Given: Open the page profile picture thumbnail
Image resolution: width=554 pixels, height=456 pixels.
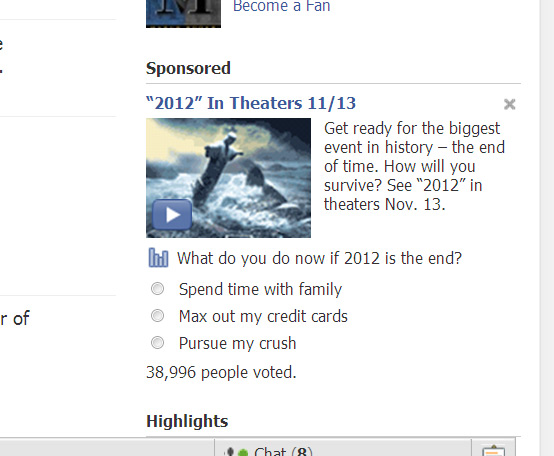Looking at the screenshot, I should 183,13.
